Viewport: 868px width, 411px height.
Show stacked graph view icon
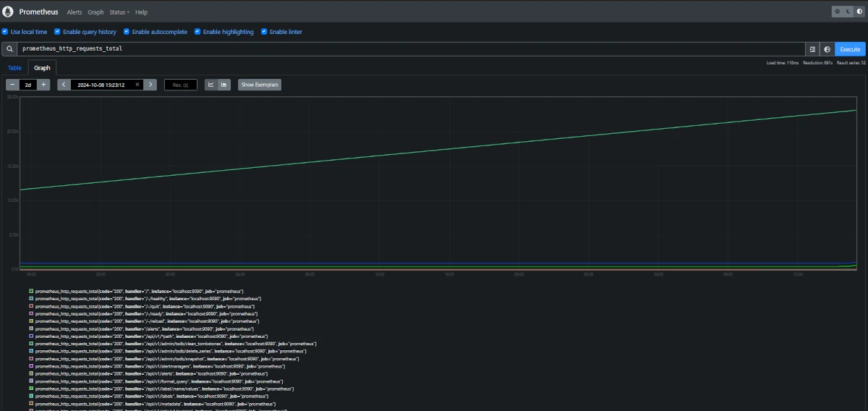(224, 85)
